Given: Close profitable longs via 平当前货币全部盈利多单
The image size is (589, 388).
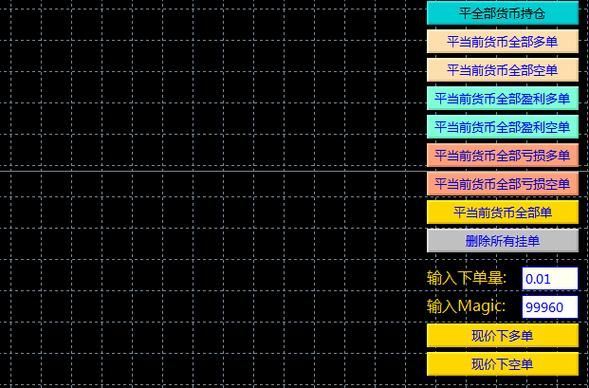Looking at the screenshot, I should click(x=503, y=98).
